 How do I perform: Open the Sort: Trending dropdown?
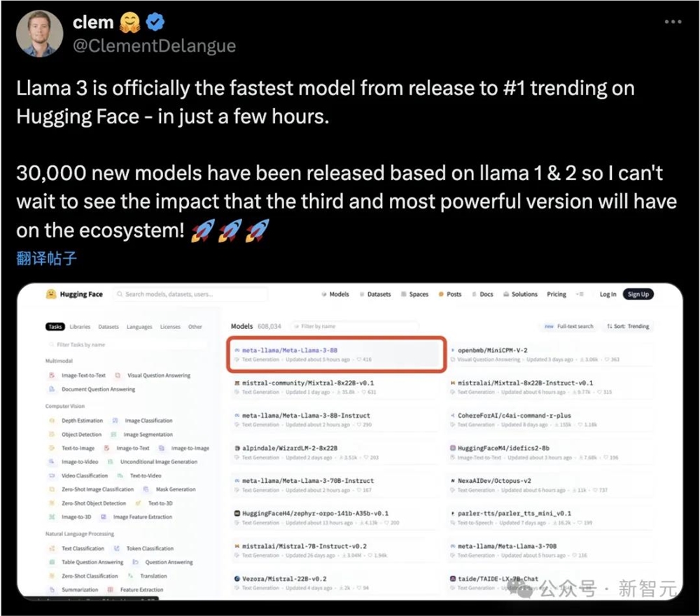tap(628, 326)
